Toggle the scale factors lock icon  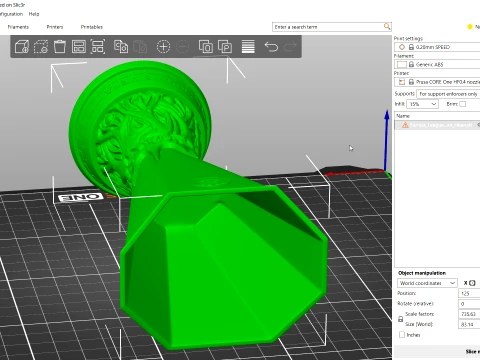tap(400, 319)
